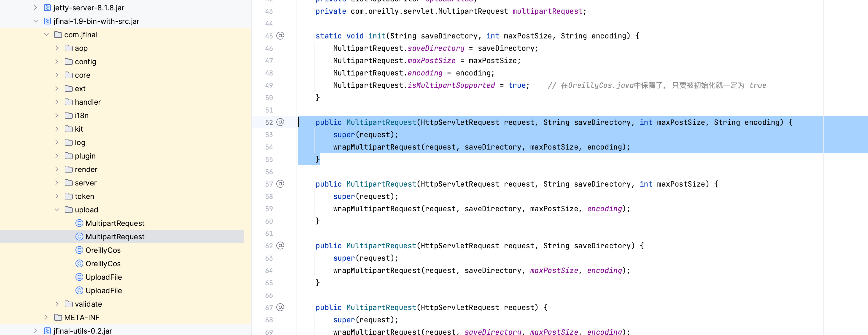Click the class icon beside the last UploadFile
The image size is (868, 335).
pyautogui.click(x=79, y=290)
